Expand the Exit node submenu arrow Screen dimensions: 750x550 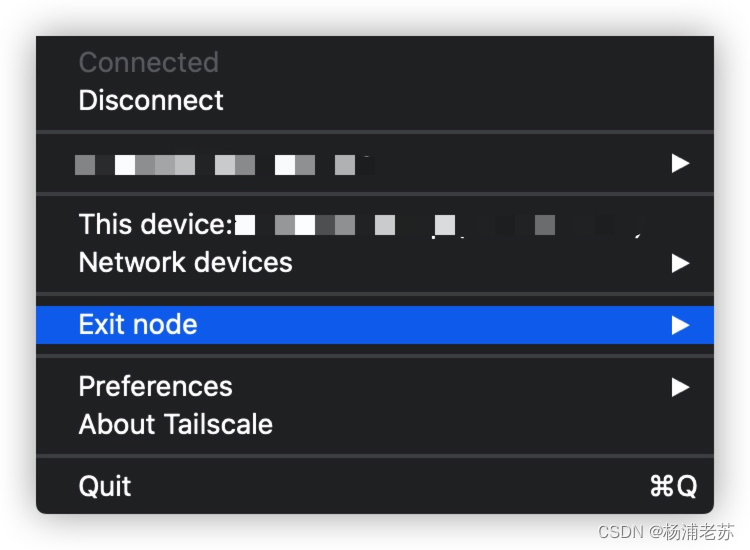(x=680, y=325)
